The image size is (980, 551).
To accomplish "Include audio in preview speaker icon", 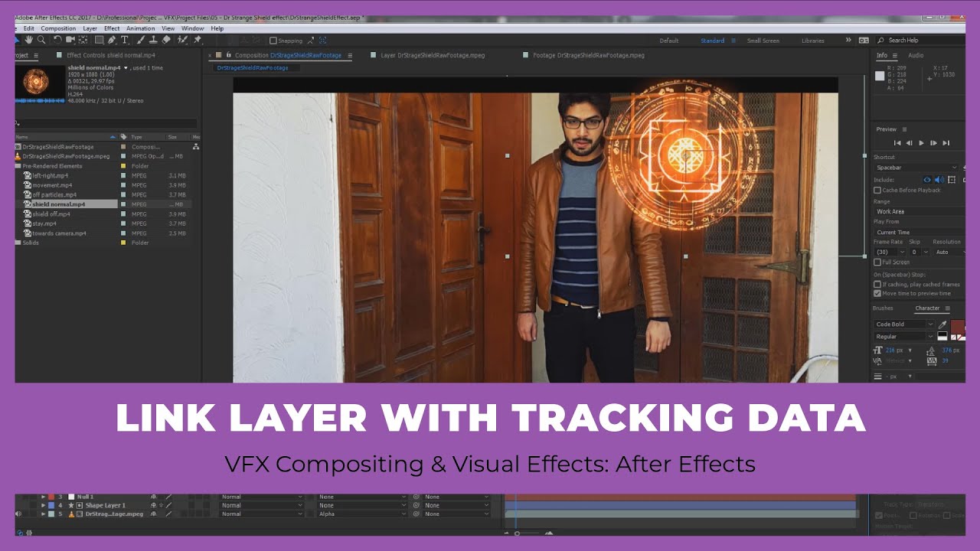I will (x=939, y=180).
